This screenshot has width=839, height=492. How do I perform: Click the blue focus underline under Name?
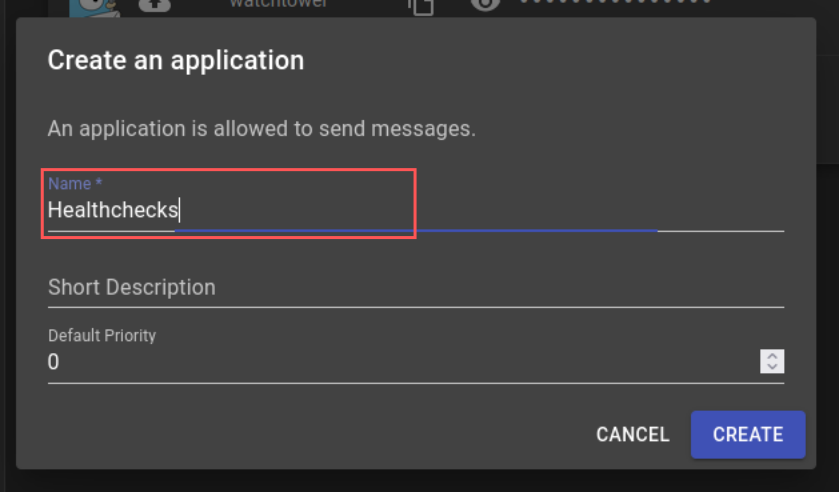(415, 231)
